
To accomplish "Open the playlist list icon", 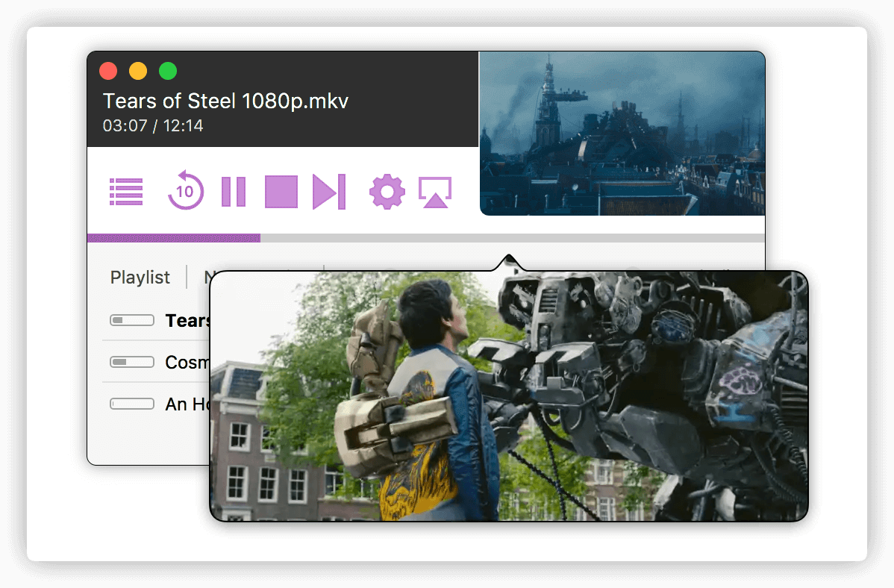I will tap(125, 191).
